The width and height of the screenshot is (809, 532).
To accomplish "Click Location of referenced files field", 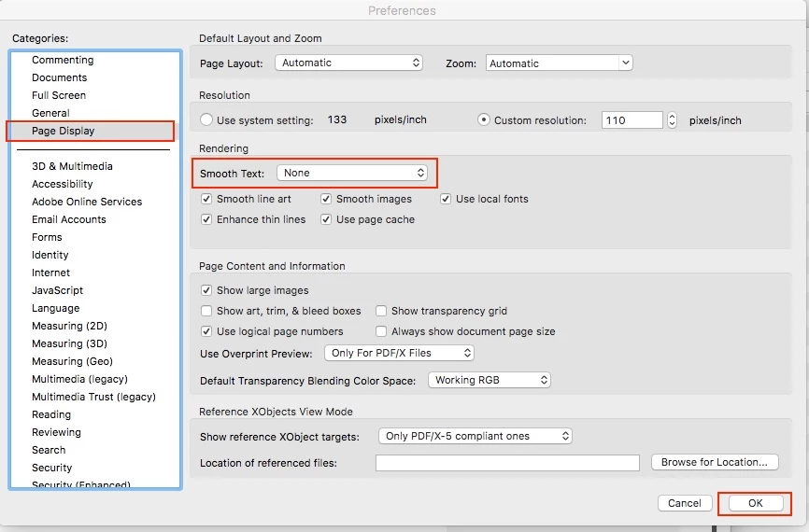I will pos(507,463).
